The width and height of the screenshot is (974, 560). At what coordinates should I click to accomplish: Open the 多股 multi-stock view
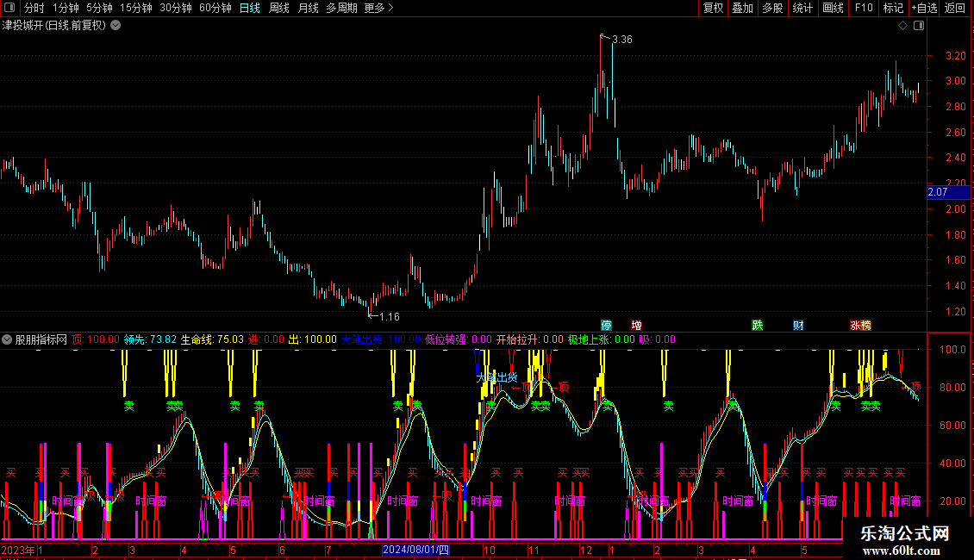point(773,8)
